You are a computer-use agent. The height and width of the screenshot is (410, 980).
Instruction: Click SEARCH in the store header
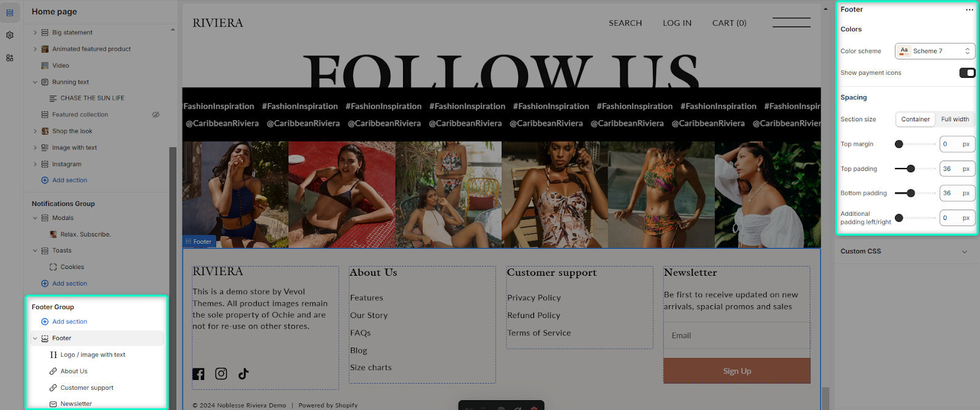click(625, 23)
